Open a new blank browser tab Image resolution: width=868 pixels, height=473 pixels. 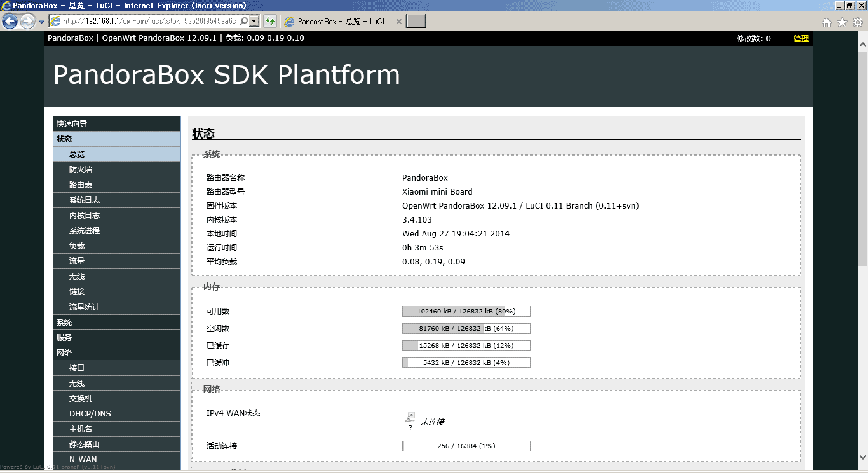(x=416, y=21)
